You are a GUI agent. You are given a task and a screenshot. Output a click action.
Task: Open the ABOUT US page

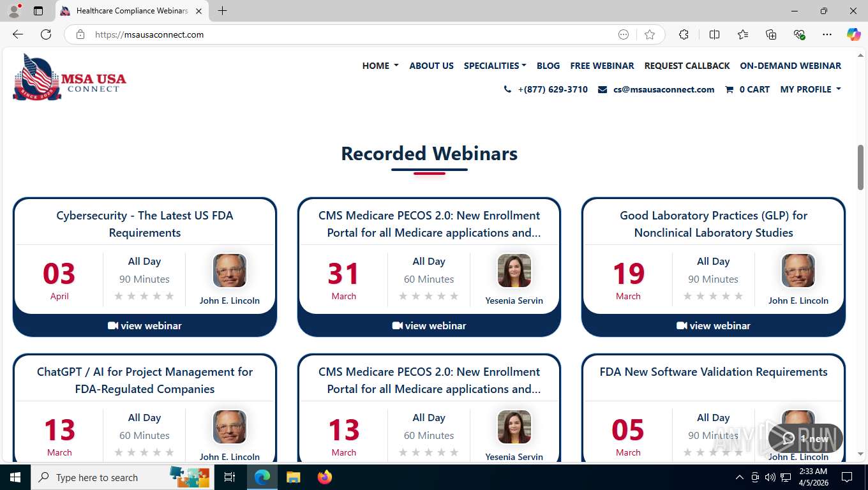431,66
